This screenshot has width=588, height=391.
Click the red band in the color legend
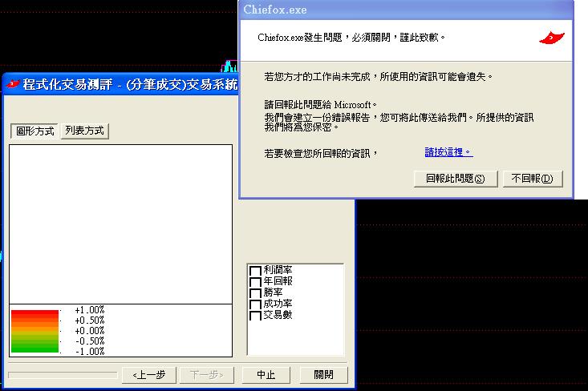34,313
